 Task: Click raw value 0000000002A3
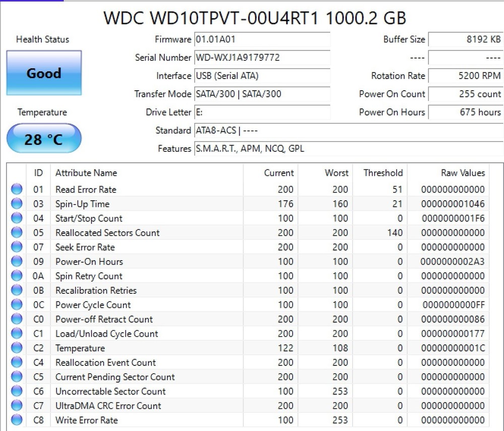click(x=452, y=262)
